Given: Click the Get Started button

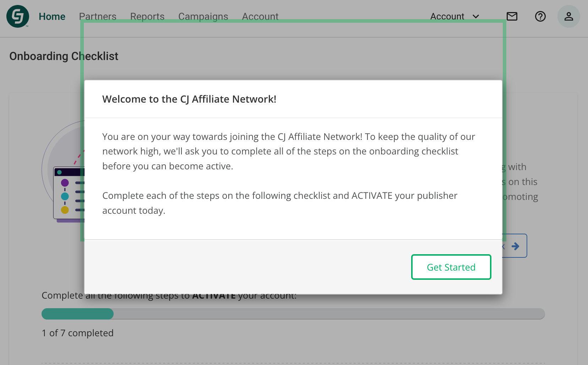Looking at the screenshot, I should 451,267.
